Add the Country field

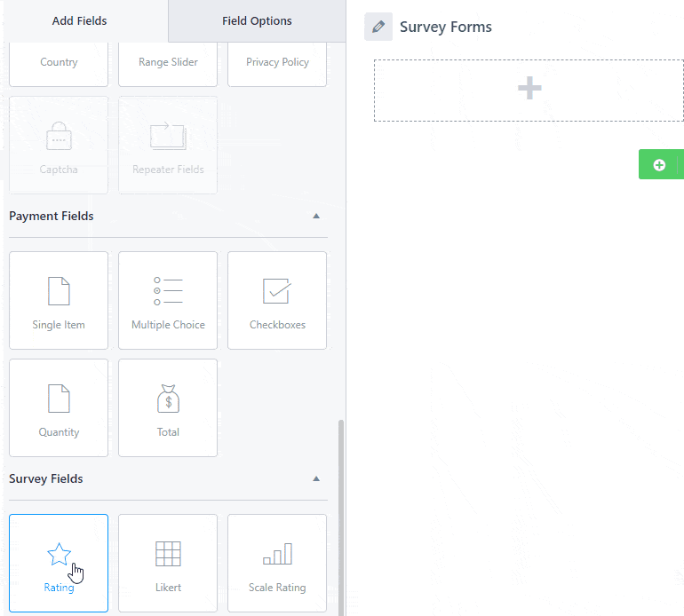[59, 64]
